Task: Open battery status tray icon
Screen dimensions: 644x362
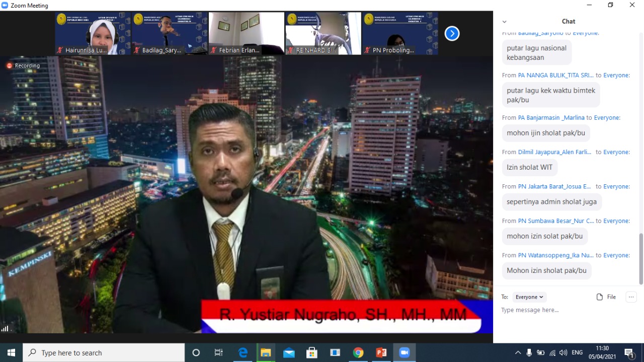Action: [541, 352]
